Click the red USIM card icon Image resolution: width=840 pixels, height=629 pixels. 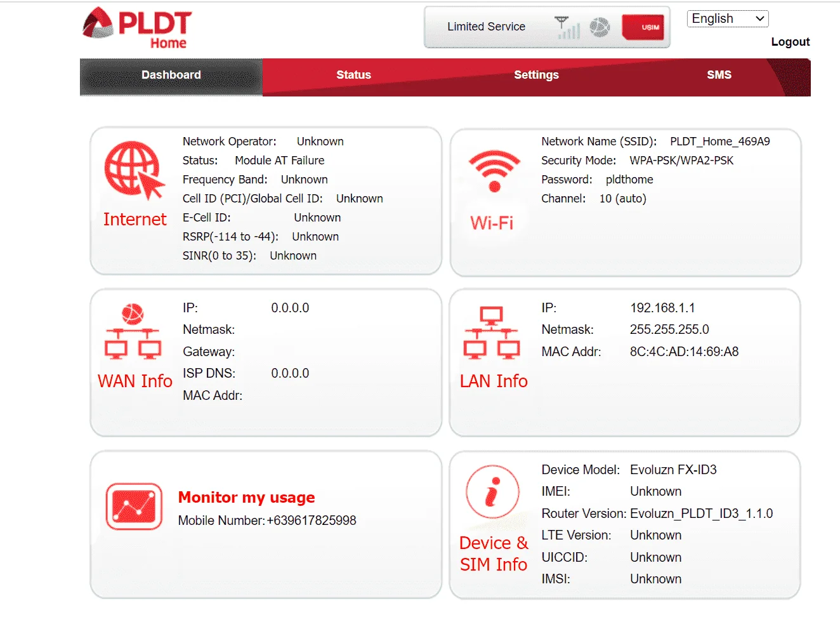click(643, 27)
